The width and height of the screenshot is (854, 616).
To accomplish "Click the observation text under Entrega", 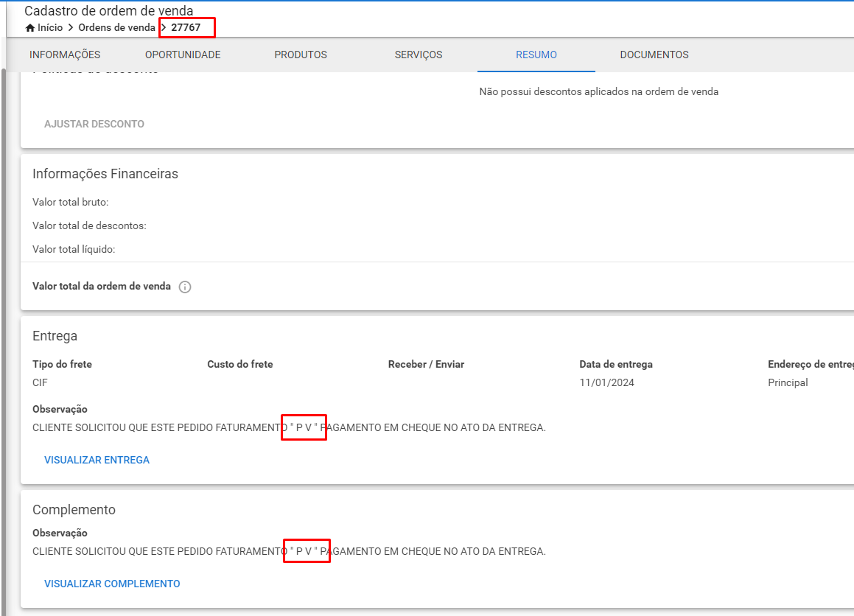I will 289,427.
